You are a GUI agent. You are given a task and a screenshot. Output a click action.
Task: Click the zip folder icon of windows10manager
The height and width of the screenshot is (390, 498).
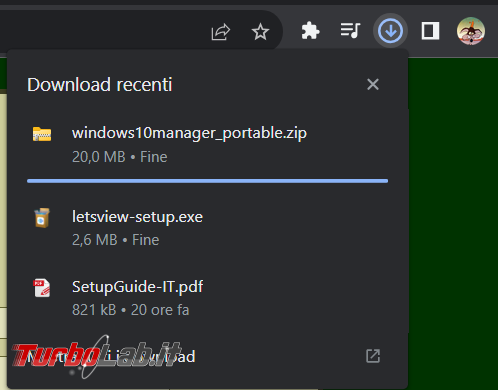42,134
